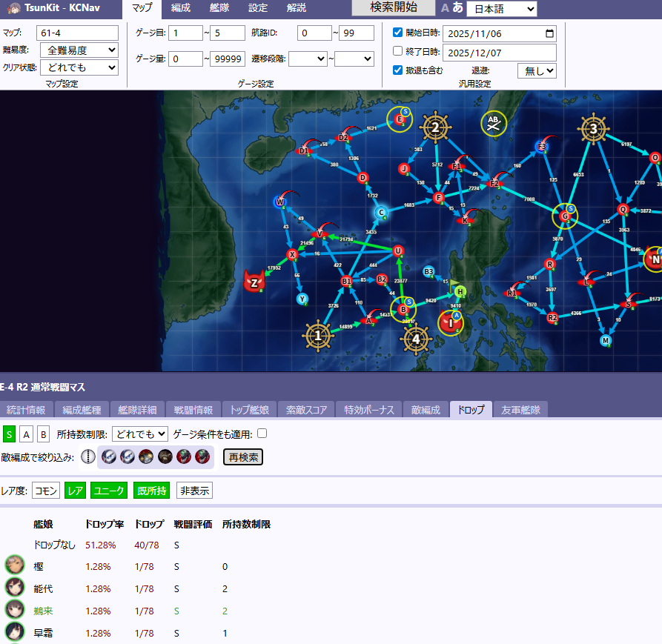The image size is (662, 644).
Task: Toggle レア rarity filter
Action: pyautogui.click(x=75, y=491)
